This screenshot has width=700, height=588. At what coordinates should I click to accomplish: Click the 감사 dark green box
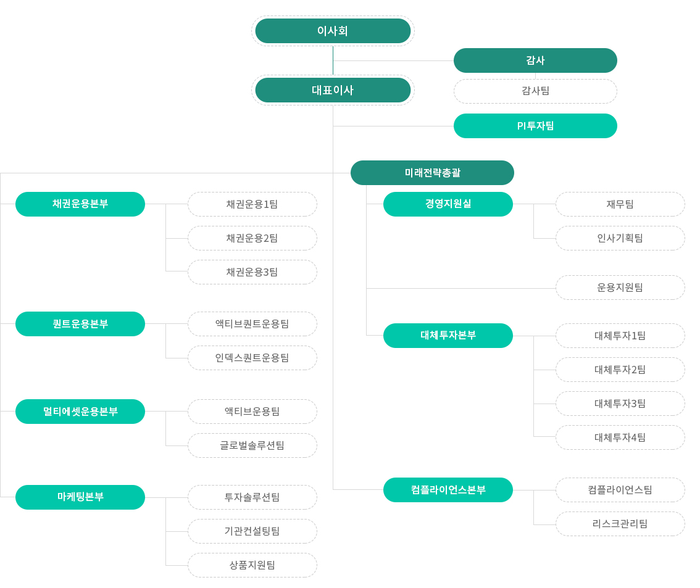pos(535,60)
